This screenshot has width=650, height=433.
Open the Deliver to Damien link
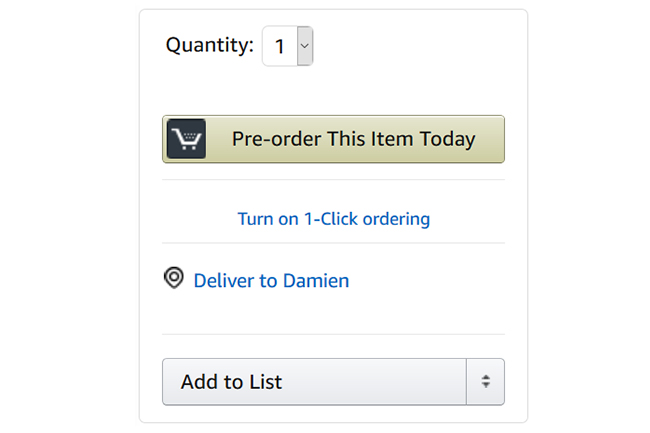click(271, 280)
